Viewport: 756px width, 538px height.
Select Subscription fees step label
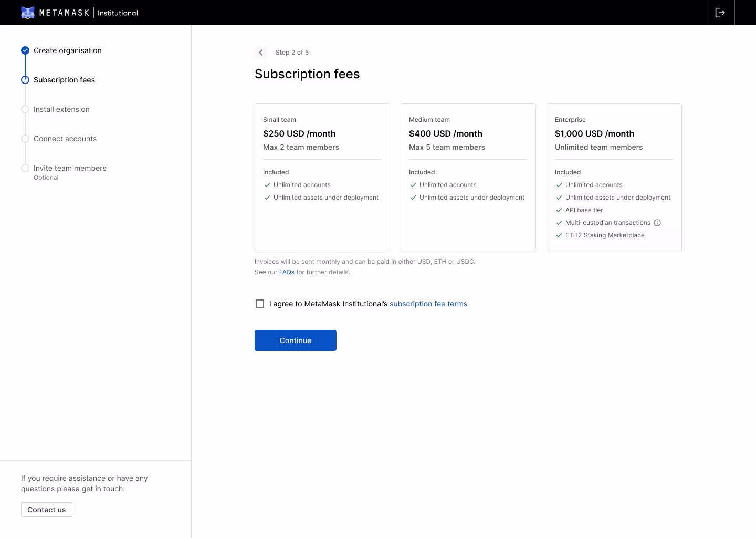(x=64, y=80)
